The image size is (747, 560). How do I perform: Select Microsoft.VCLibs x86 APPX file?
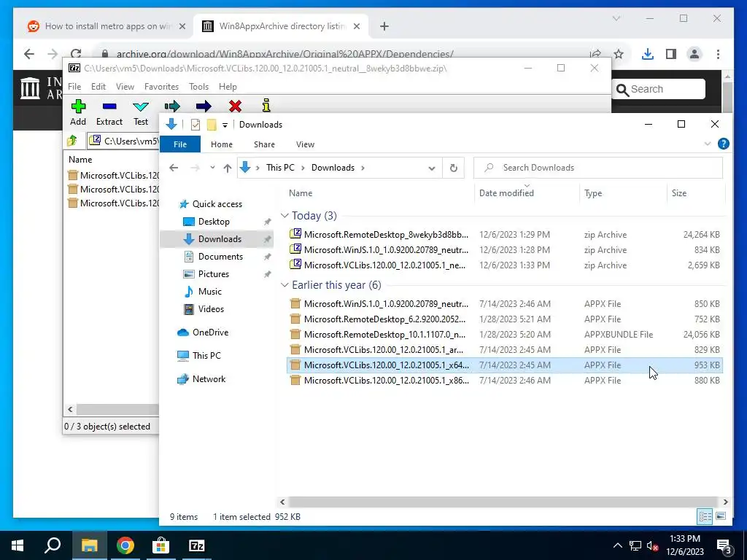(x=505, y=381)
